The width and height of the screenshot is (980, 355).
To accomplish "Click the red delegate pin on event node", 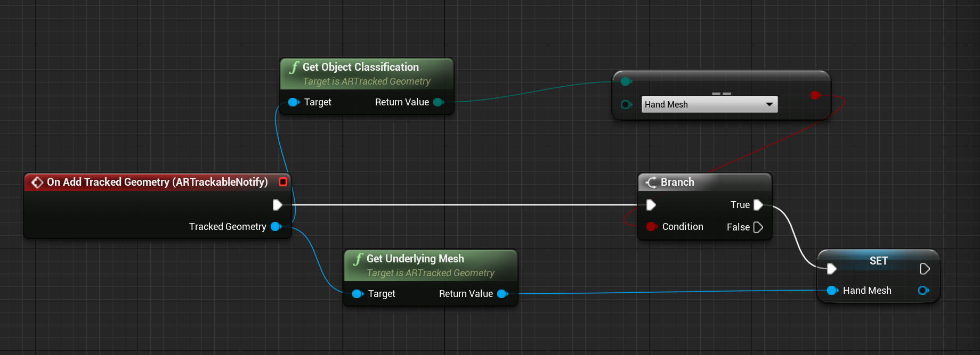I will [283, 182].
